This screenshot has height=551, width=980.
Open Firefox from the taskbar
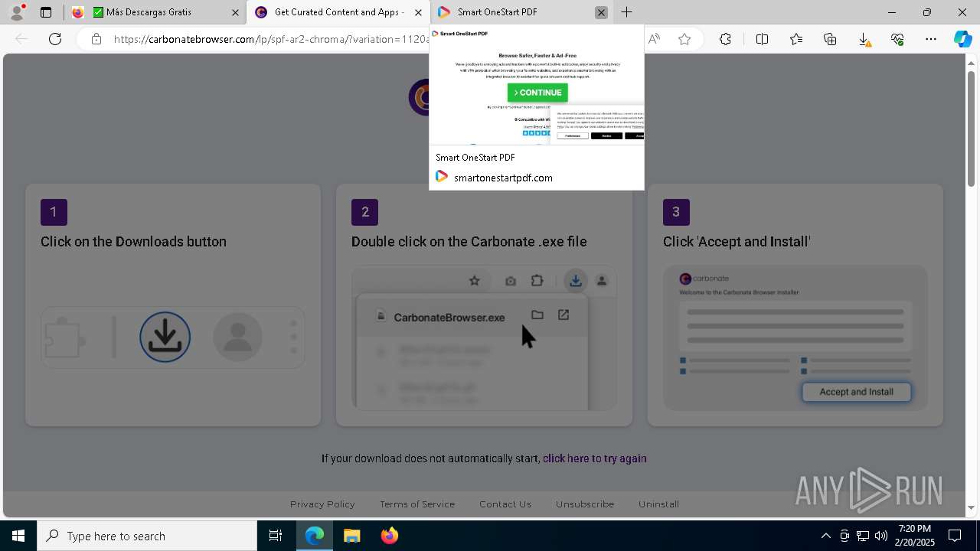(390, 536)
